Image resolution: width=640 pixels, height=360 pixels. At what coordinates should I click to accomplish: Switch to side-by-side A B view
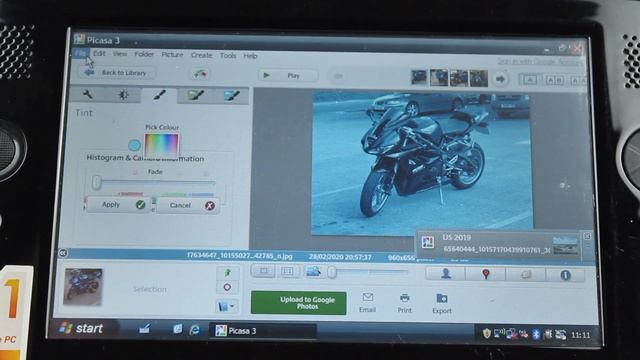pyautogui.click(x=555, y=80)
